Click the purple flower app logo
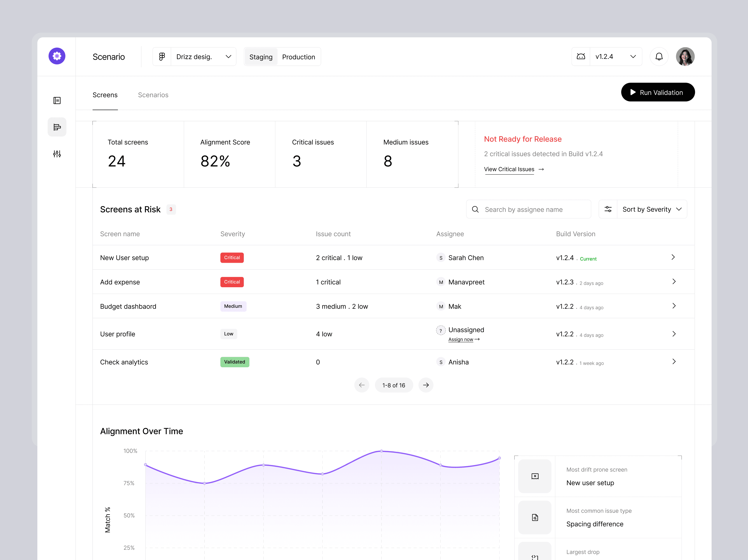The image size is (748, 560). click(x=57, y=56)
